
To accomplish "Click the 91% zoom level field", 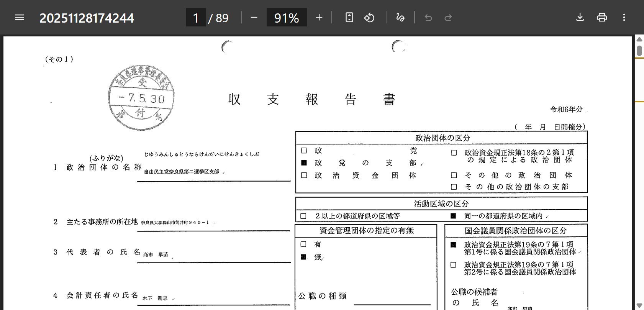I will [286, 18].
